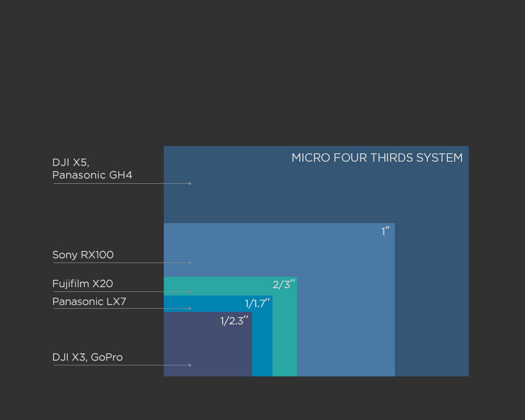This screenshot has height=420, width=525.
Task: Select the 2/3″ sensor size label
Action: (x=284, y=284)
